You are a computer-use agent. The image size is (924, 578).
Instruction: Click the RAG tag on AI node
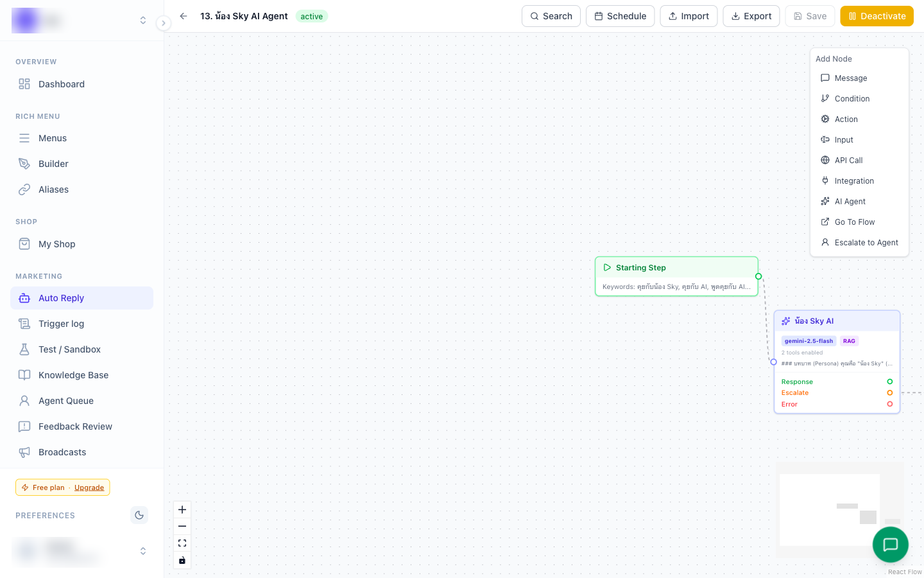[849, 341]
